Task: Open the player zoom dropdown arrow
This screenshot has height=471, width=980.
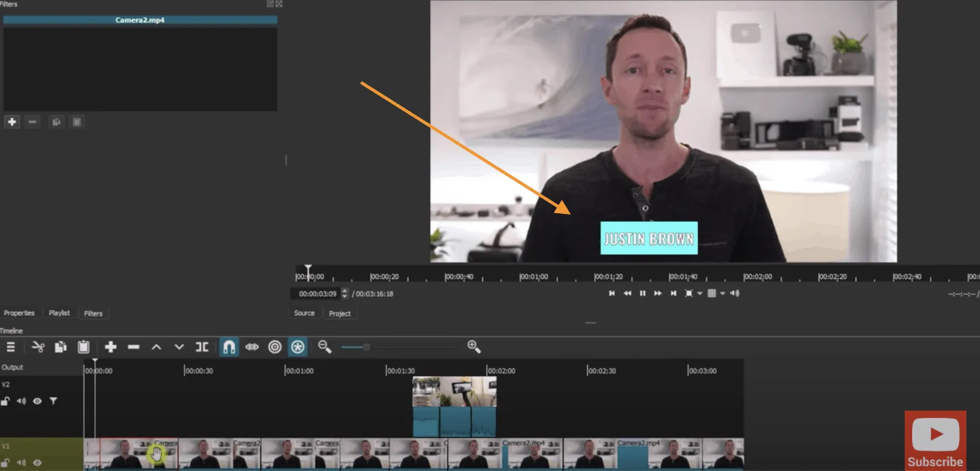Action: [700, 294]
